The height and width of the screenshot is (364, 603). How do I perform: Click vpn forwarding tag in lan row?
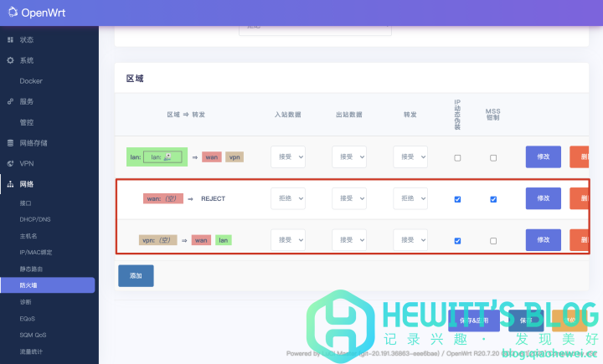click(x=234, y=157)
